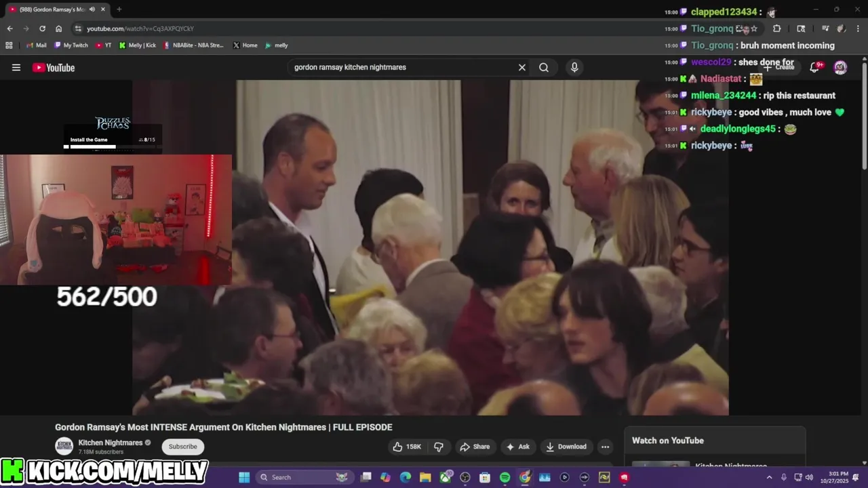Open Xbox app from taskbar
The height and width of the screenshot is (488, 868).
click(446, 477)
